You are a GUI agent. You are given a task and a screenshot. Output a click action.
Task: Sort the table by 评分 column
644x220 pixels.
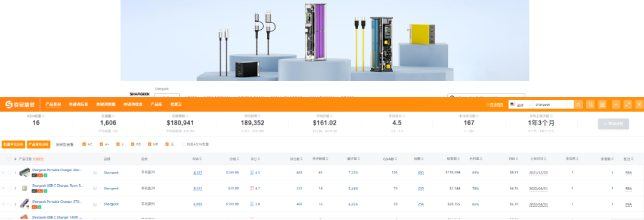255,159
